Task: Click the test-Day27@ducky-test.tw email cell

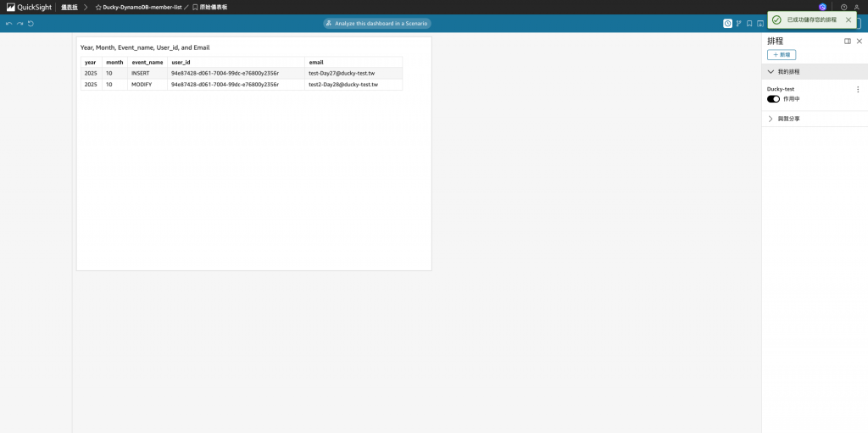Action: [353, 73]
